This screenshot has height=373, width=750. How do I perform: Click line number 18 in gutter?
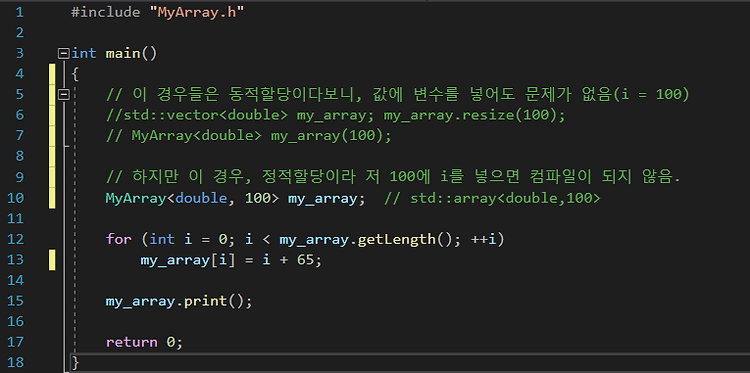click(15, 362)
